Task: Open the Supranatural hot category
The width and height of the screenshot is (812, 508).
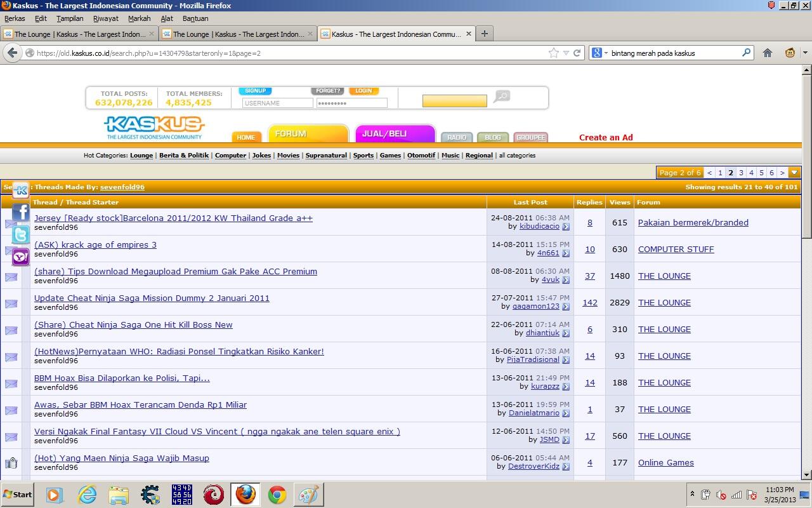Action: pyautogui.click(x=326, y=155)
